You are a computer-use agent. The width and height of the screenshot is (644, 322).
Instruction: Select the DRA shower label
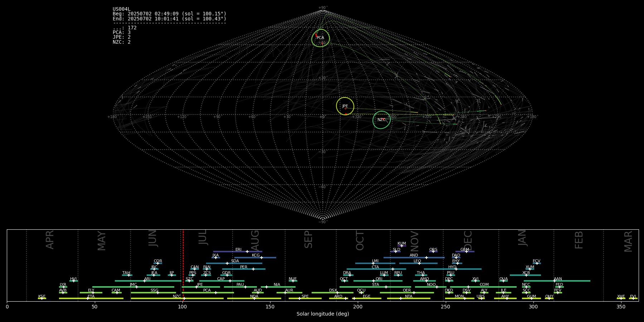pyautogui.click(x=347, y=273)
